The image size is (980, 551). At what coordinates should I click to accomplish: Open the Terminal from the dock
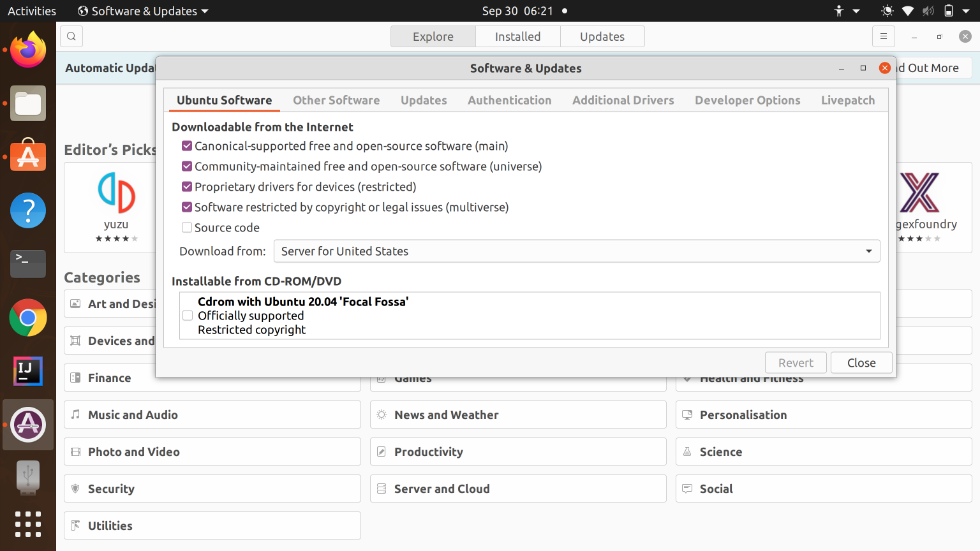tap(28, 264)
